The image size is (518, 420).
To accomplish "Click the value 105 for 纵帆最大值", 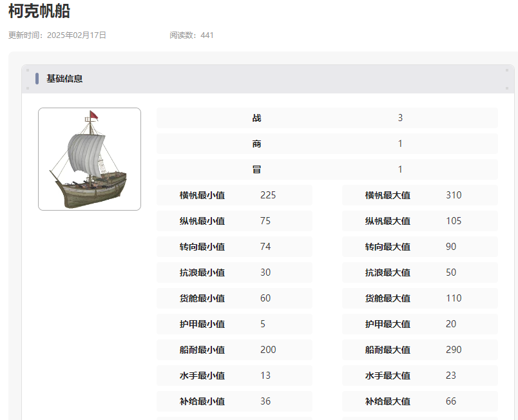I will coord(454,221).
